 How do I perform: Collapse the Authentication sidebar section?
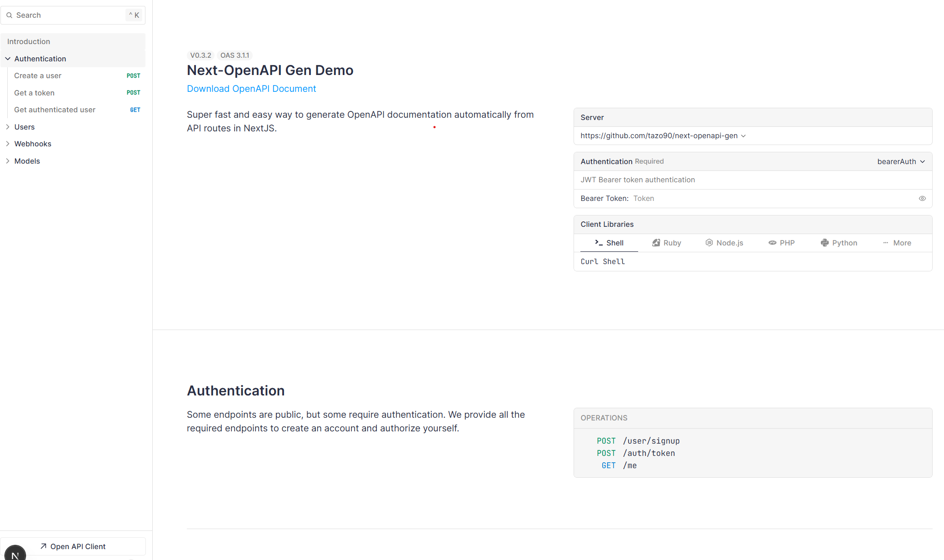pyautogui.click(x=8, y=59)
